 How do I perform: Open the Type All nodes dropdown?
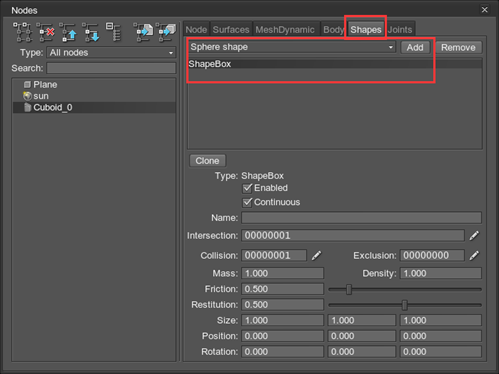click(111, 53)
